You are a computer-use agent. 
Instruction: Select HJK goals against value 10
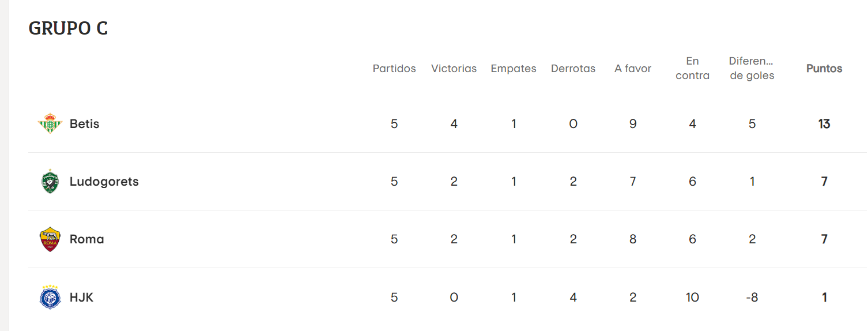[x=693, y=298]
